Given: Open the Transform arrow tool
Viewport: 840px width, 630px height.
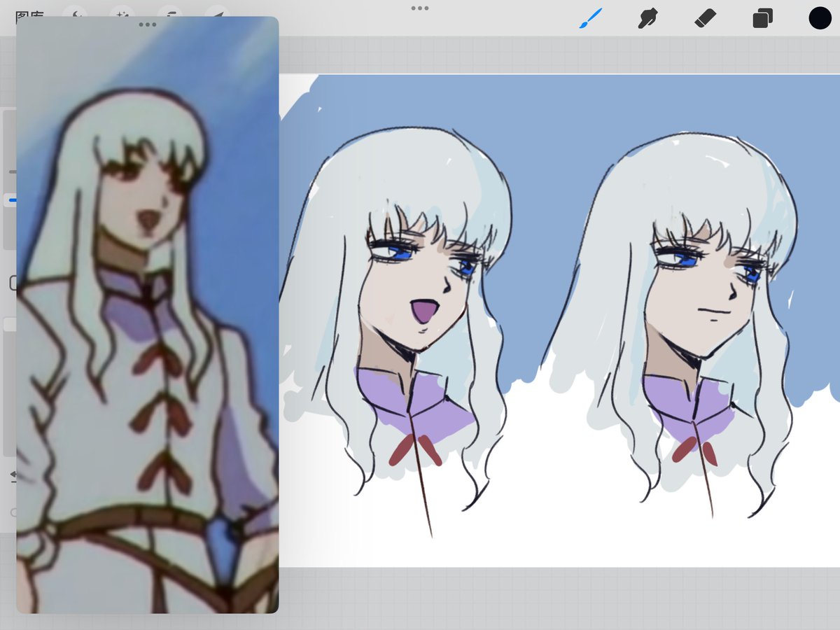Looking at the screenshot, I should click(219, 13).
